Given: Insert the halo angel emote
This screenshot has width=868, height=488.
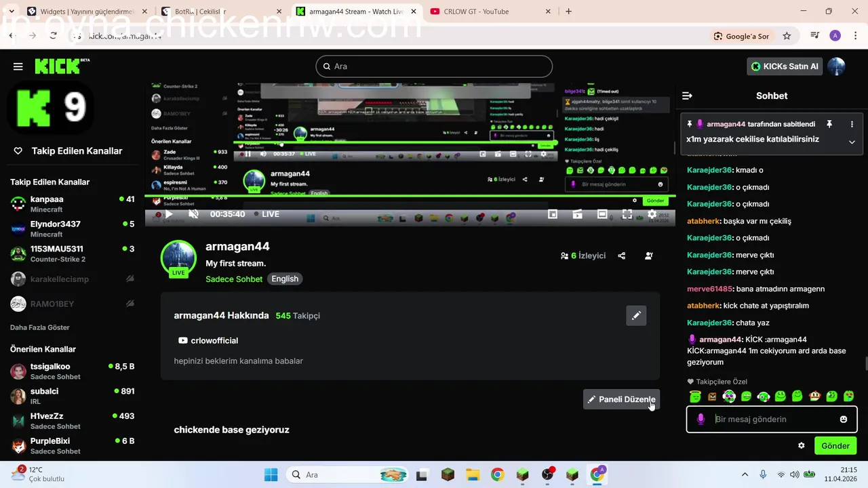Looking at the screenshot, I should click(x=695, y=396).
